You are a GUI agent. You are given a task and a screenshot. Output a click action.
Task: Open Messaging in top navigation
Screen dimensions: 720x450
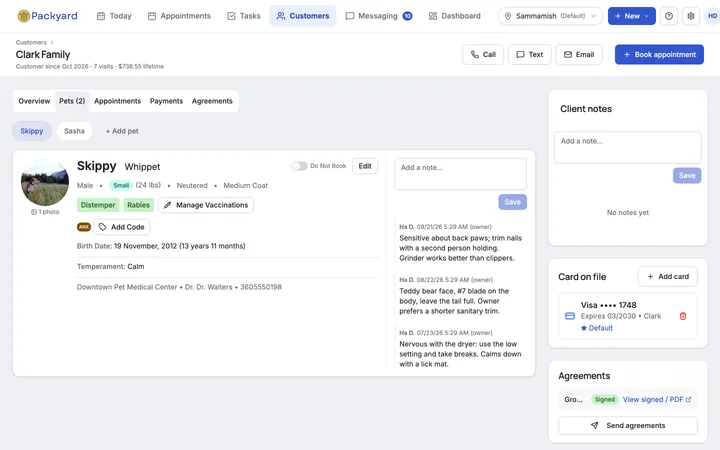pyautogui.click(x=378, y=16)
